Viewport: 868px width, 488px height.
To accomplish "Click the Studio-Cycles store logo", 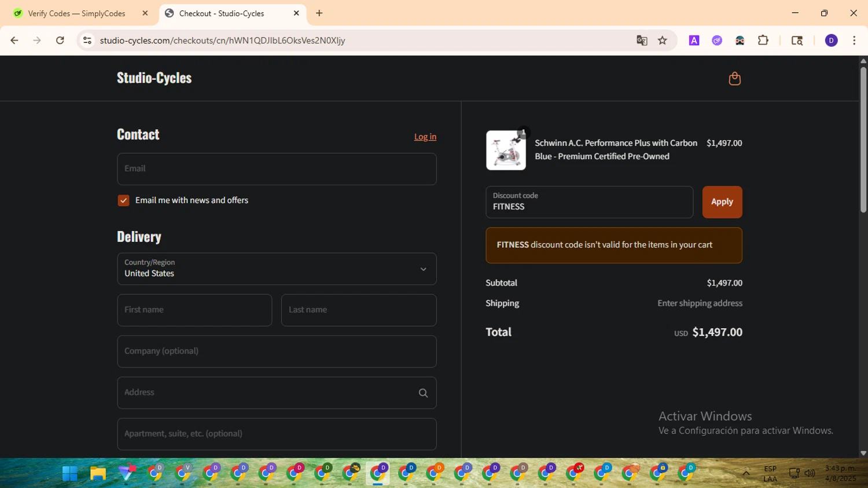I will coord(154,78).
